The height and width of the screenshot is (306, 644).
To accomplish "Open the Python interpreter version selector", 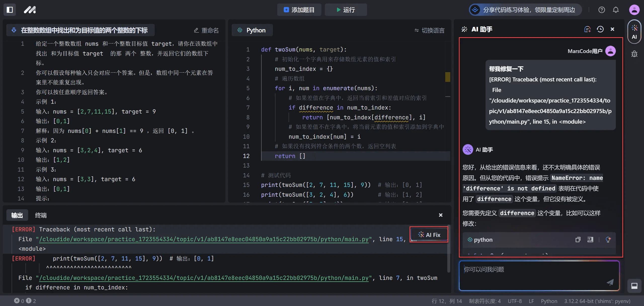I will tap(597, 301).
